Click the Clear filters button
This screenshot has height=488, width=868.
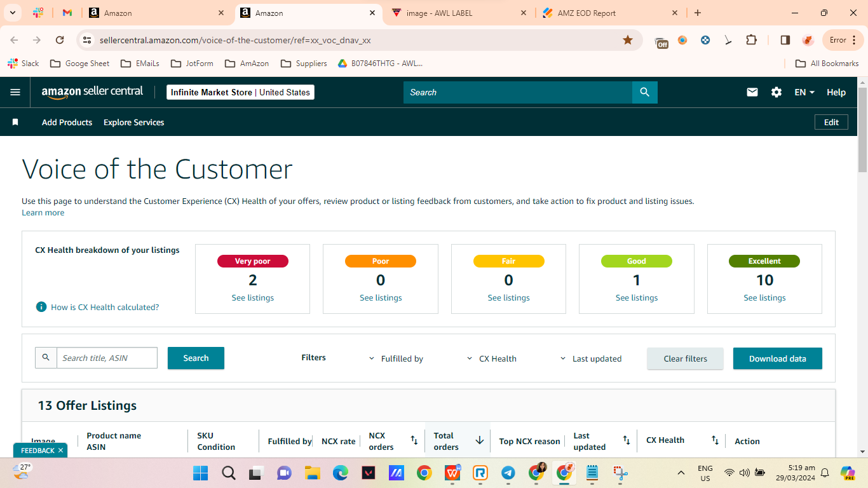(x=685, y=358)
